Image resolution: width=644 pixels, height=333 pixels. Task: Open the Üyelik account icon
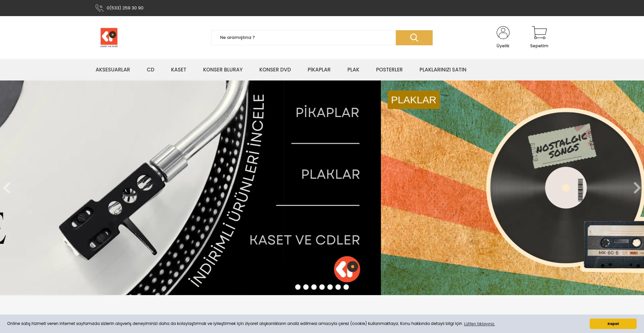tap(503, 33)
